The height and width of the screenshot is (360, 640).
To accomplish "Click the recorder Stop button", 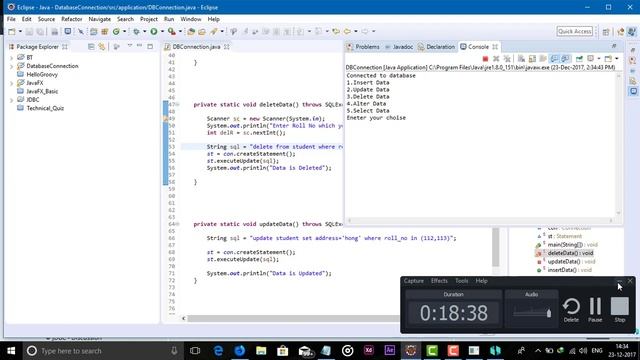I will 620,310.
